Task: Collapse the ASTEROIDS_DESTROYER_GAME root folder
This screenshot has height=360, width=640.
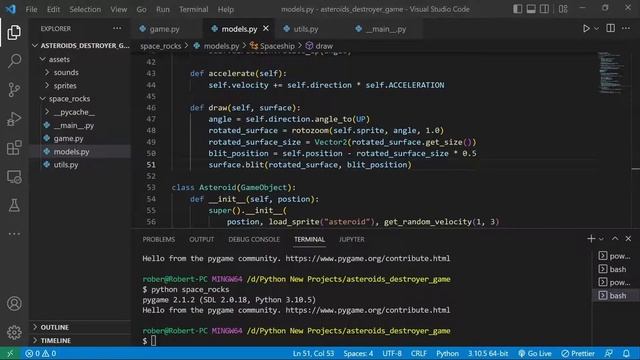Action: click(x=80, y=46)
